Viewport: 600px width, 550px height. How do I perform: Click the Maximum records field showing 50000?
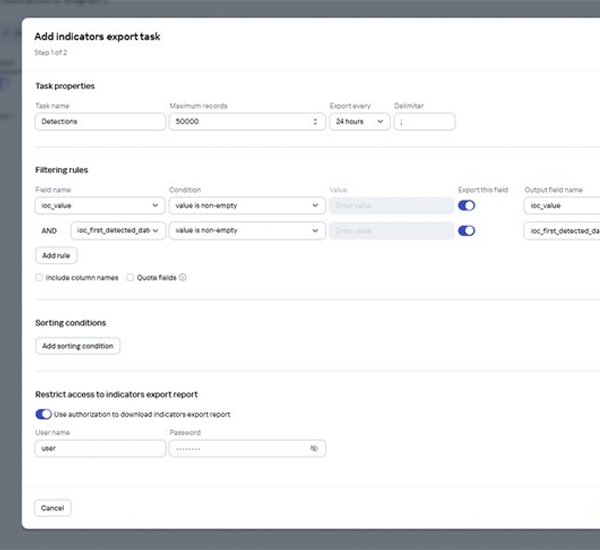(247, 122)
